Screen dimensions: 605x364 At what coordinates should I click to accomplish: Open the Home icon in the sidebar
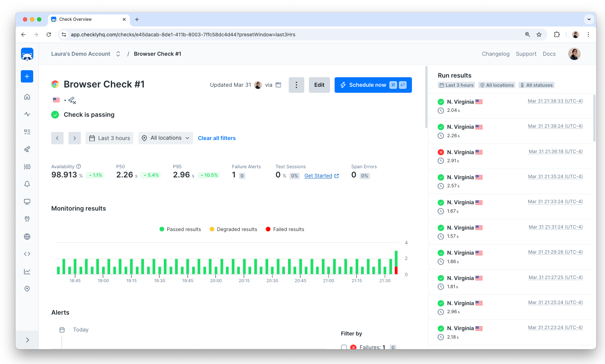pos(27,97)
